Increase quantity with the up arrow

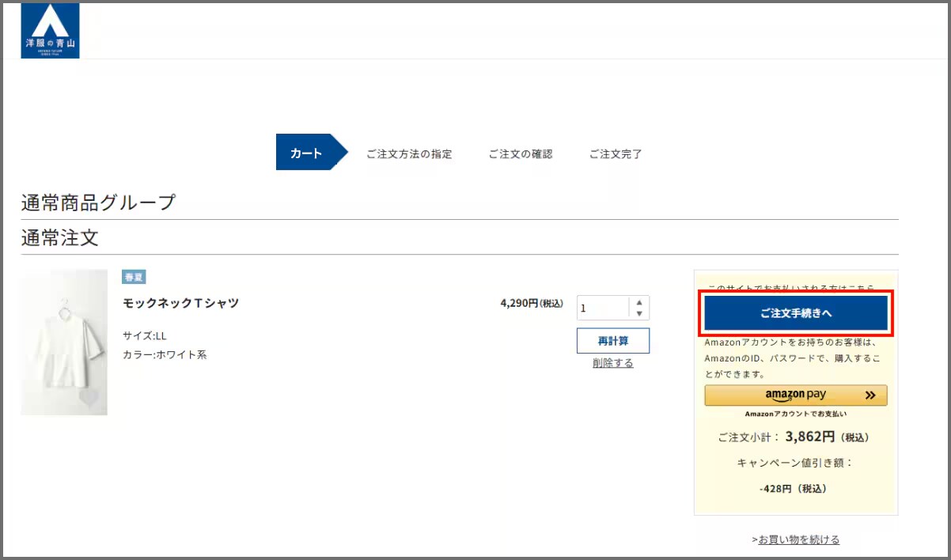(639, 303)
